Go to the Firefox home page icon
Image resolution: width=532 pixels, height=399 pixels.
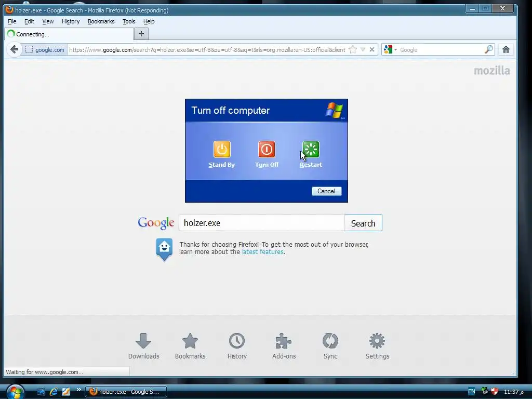(506, 49)
